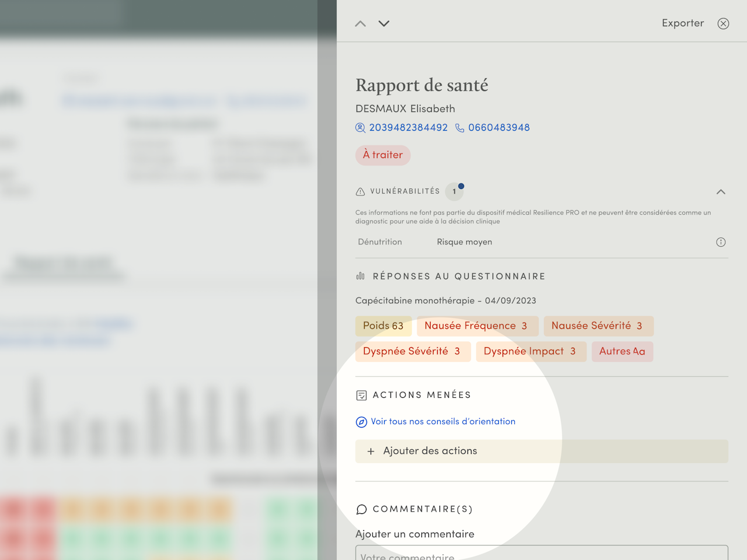Image resolution: width=747 pixels, height=560 pixels.
Task: Select the Nausée Fréquence 3 tag
Action: [x=477, y=326]
